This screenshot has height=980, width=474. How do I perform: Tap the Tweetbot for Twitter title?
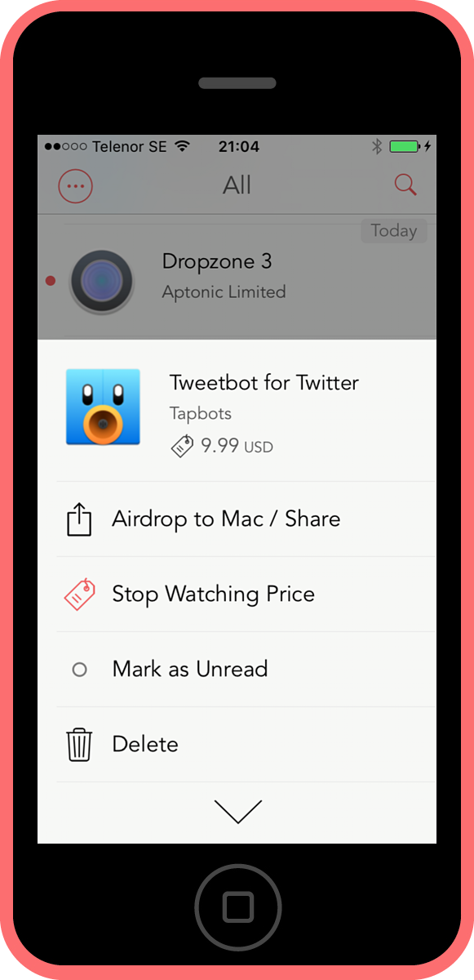pyautogui.click(x=264, y=382)
